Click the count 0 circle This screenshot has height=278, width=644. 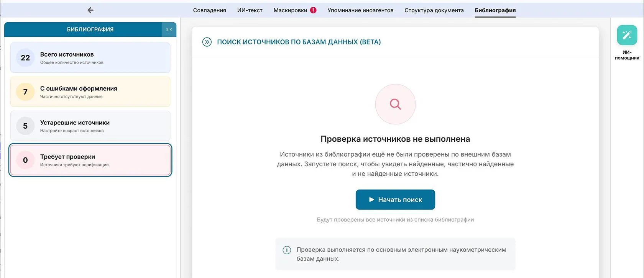pos(25,160)
